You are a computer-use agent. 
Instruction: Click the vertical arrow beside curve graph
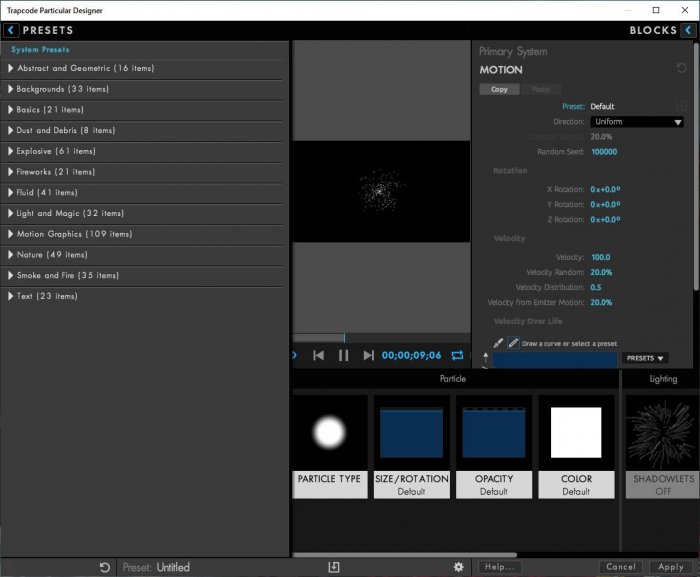coord(485,360)
